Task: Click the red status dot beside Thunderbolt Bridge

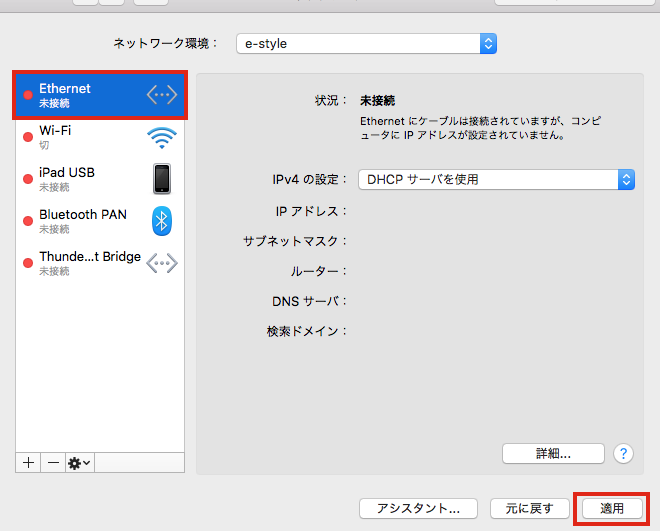Action: pos(28,263)
